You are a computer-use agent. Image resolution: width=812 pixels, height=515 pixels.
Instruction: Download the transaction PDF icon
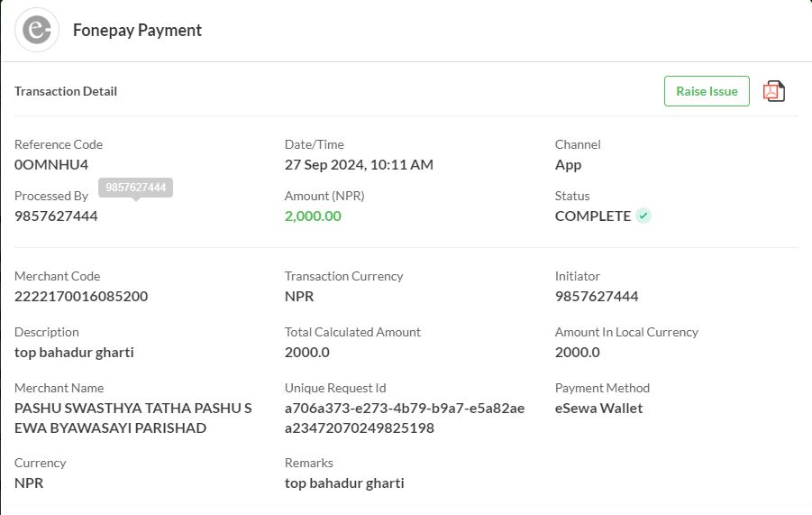(x=773, y=91)
